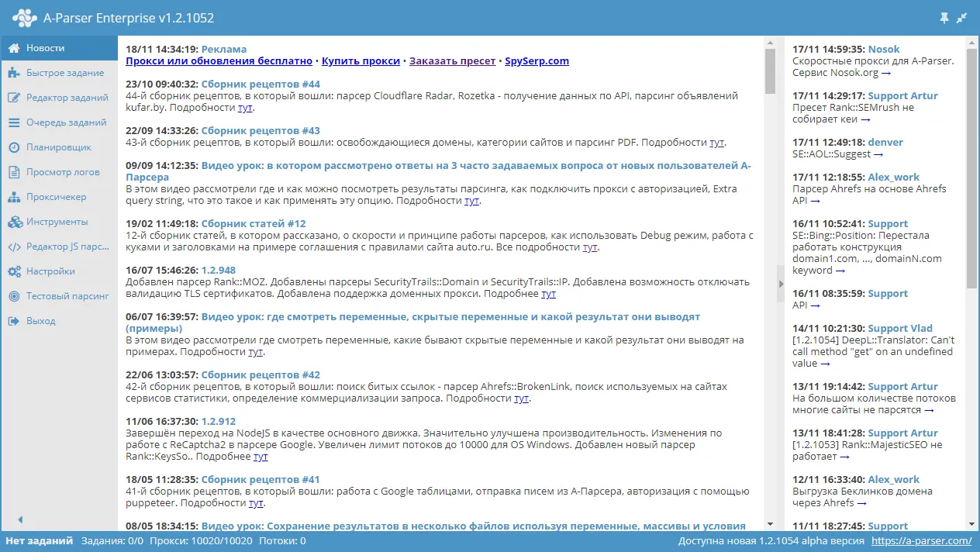Open the Редактор заданий menu item
980x552 pixels.
tap(59, 98)
